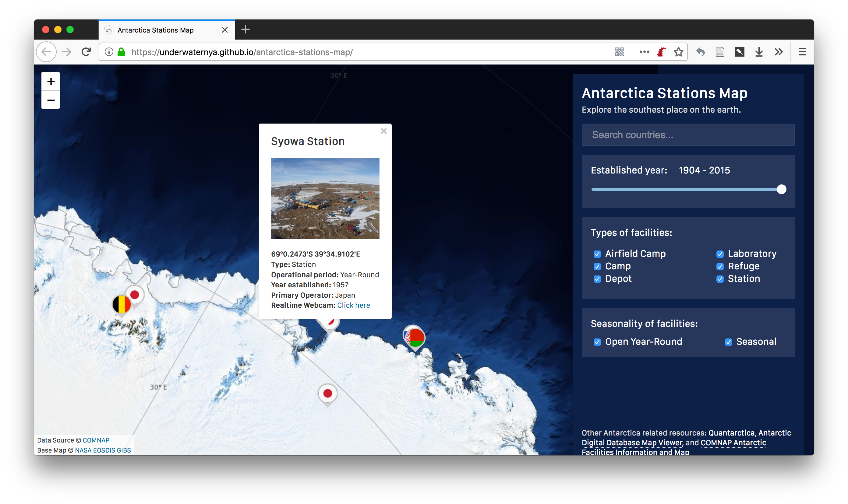The width and height of the screenshot is (848, 504).
Task: Open the COMNAP data source link
Action: (x=96, y=440)
